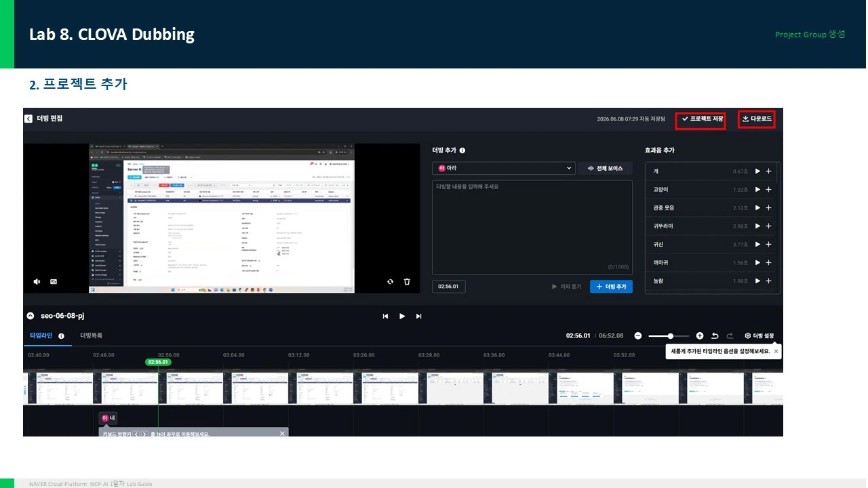Screen dimensions: 868x488
Task: Click the back arrow beside 더빙 편집
Action: point(28,119)
